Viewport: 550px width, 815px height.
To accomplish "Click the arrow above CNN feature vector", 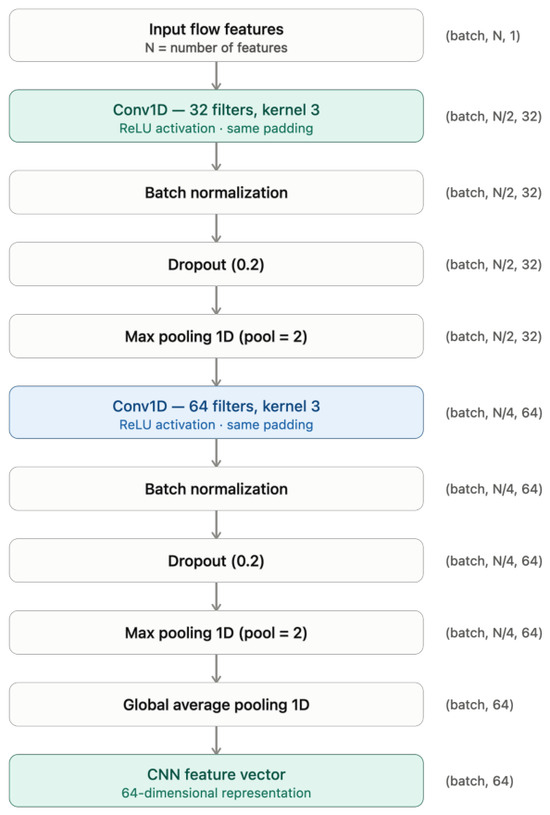I will (x=216, y=741).
